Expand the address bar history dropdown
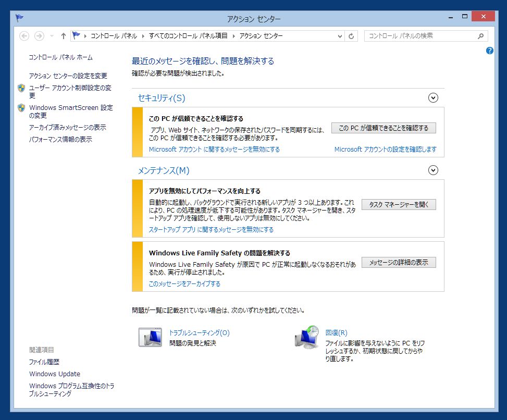507x420 pixels. coord(340,36)
